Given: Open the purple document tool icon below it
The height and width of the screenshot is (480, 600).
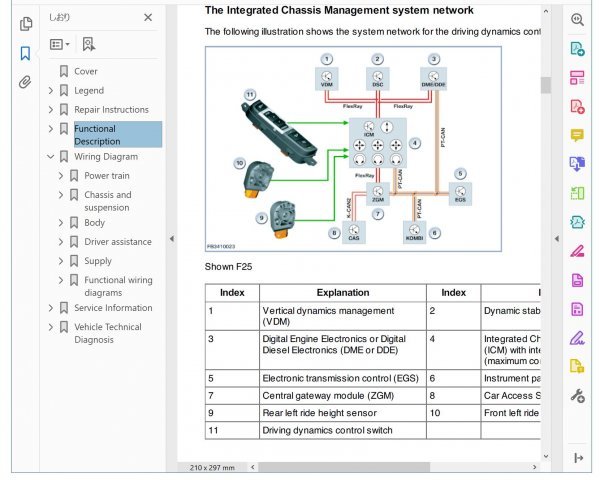Looking at the screenshot, I should pos(577,309).
